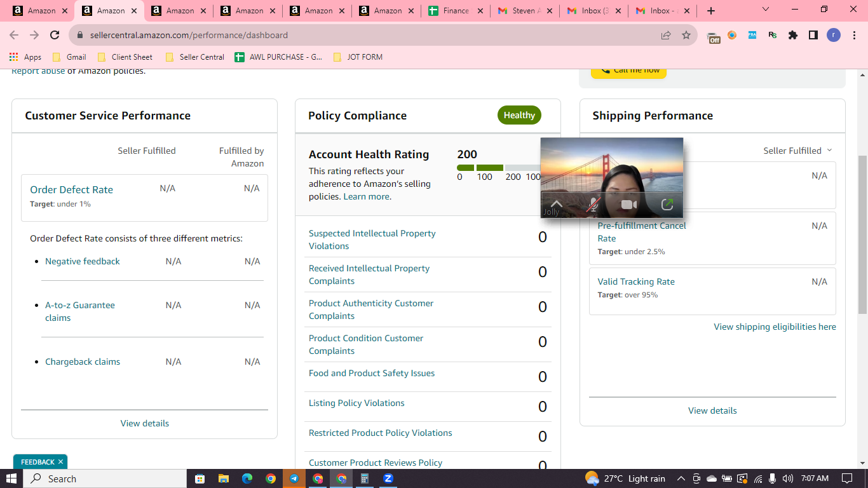
Task: Open the Seller Fulfilled dropdown in Shipping Performance
Action: (797, 151)
